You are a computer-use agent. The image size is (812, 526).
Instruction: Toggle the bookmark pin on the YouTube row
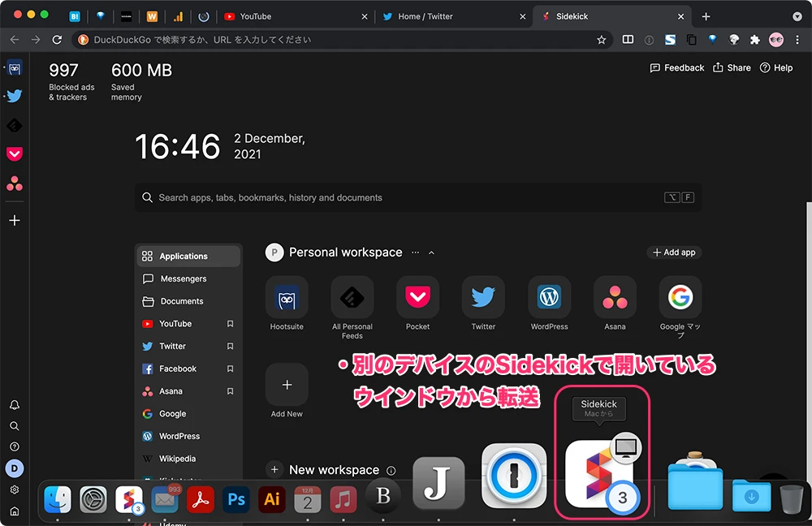click(x=230, y=324)
